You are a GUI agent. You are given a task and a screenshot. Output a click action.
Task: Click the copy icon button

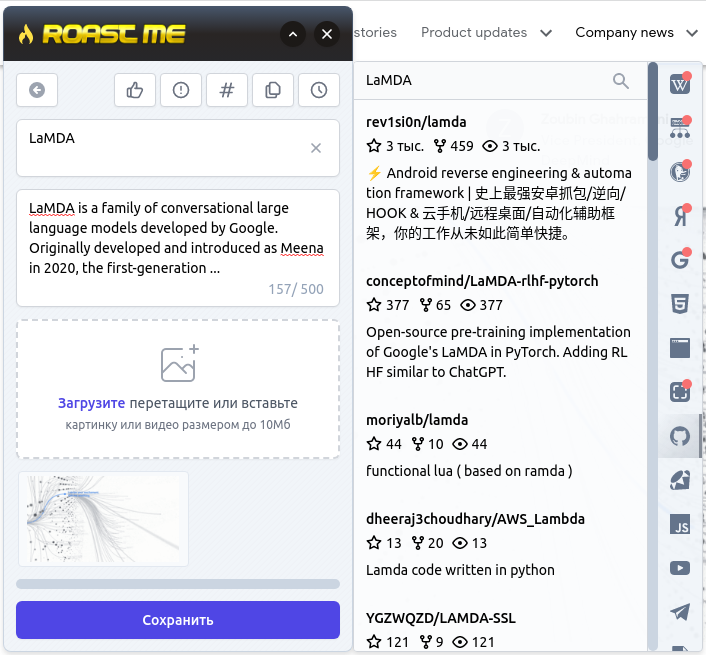[x=273, y=90]
